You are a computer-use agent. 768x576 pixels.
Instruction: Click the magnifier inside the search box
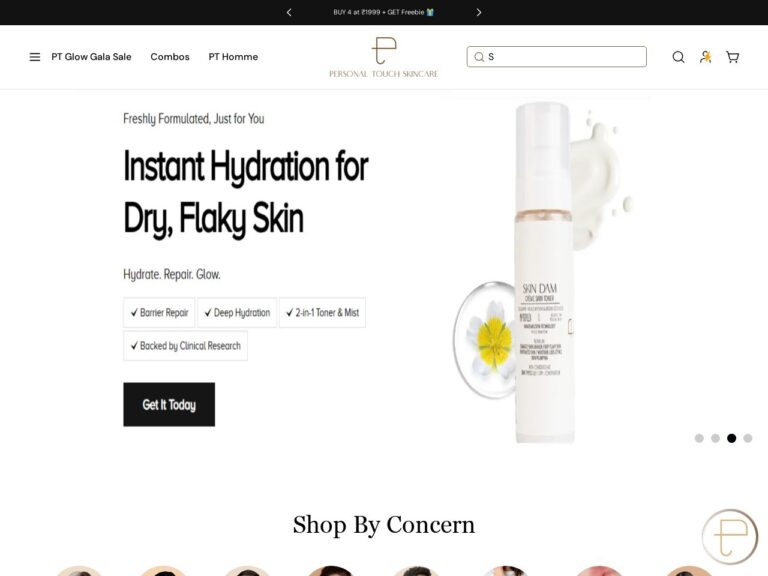(479, 57)
